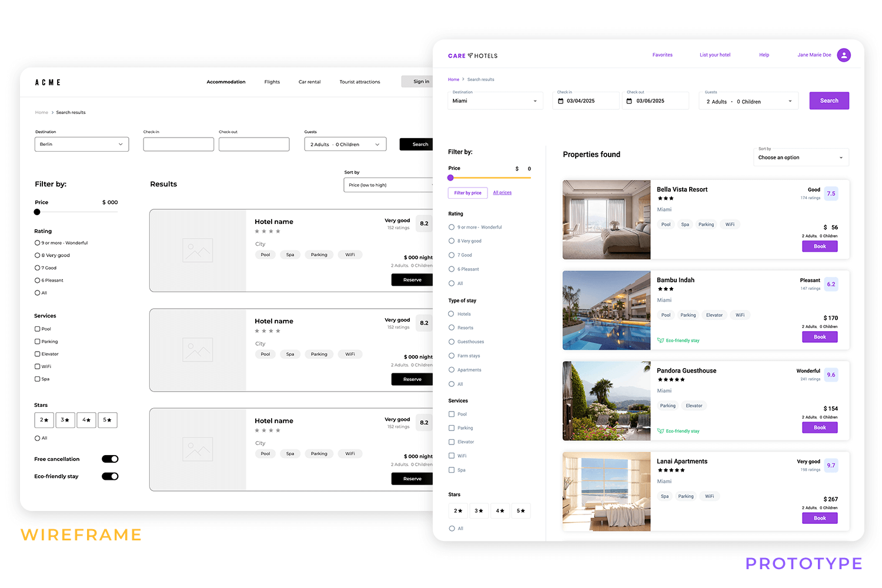Open the Guests dropdown in prototype
This screenshot has width=882, height=588.
coord(749,101)
